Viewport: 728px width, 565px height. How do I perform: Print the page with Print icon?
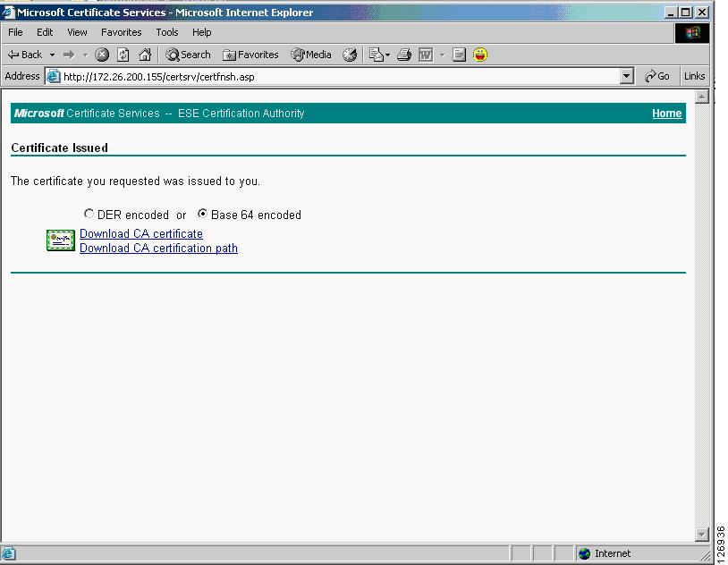point(404,55)
